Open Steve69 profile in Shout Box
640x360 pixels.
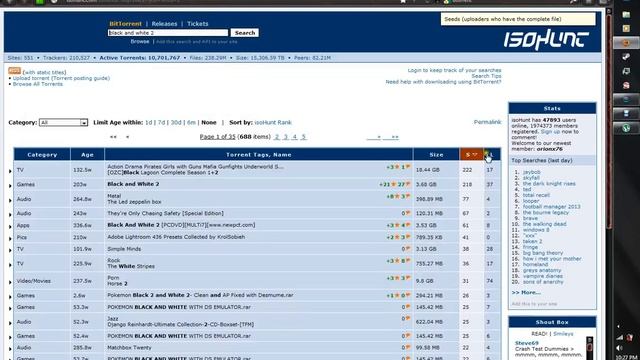pyautogui.click(x=527, y=343)
